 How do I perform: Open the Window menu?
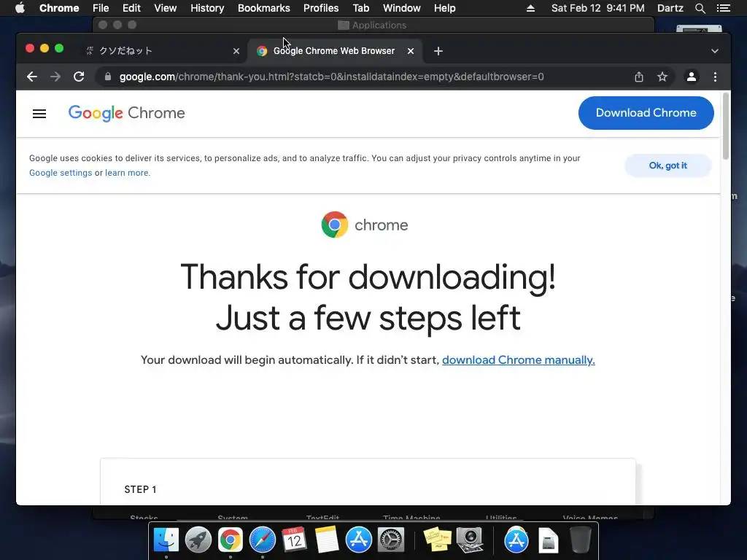tap(402, 8)
